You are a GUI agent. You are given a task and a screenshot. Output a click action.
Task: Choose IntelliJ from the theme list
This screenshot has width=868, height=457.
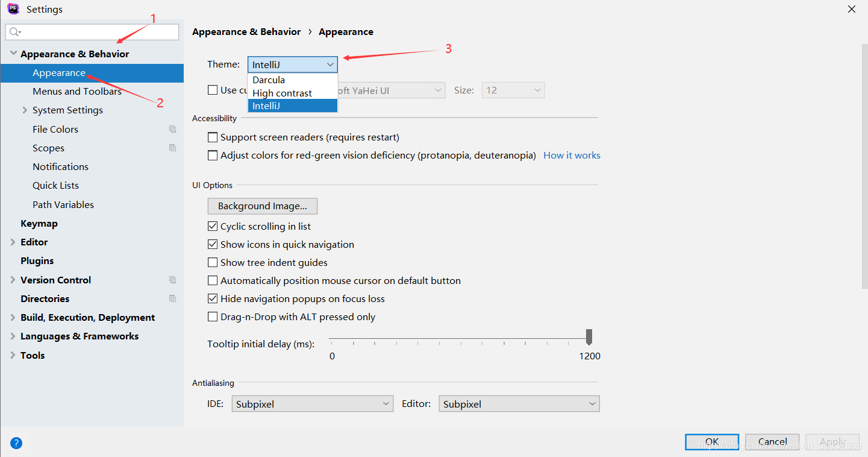click(x=293, y=106)
